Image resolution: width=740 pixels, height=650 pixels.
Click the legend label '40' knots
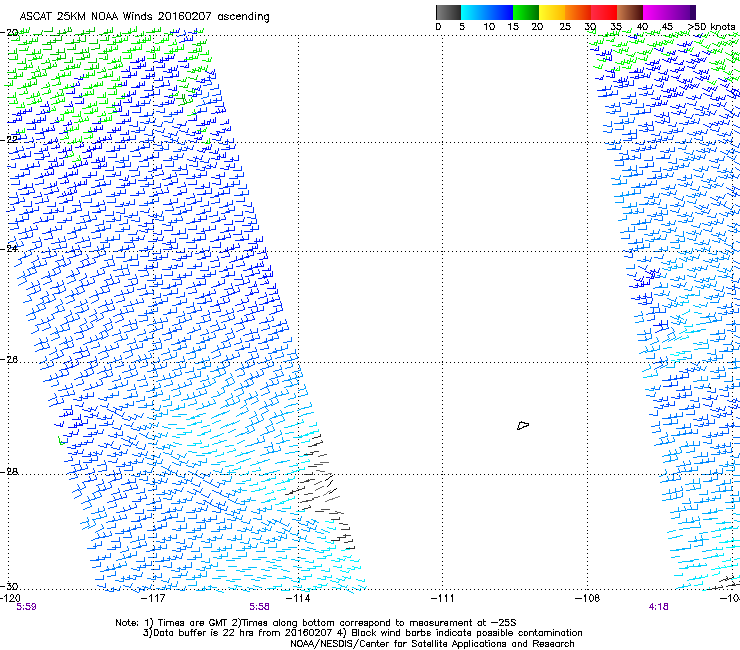tap(642, 27)
